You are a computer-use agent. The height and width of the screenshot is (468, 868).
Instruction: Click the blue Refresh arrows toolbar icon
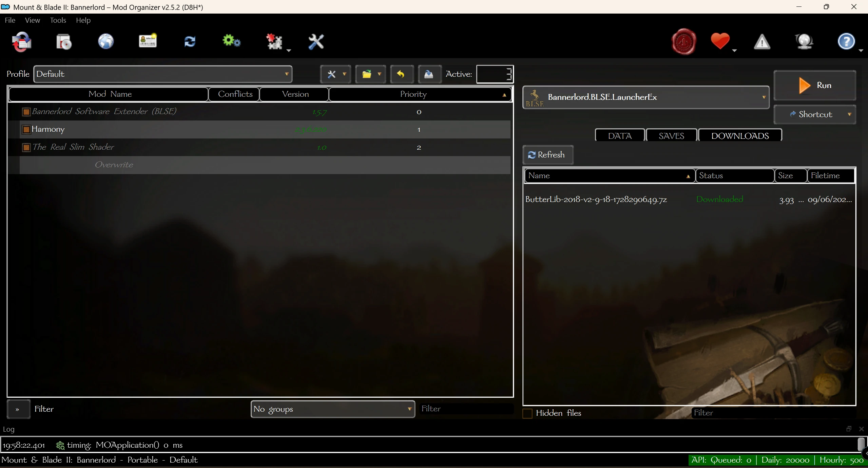click(x=190, y=42)
